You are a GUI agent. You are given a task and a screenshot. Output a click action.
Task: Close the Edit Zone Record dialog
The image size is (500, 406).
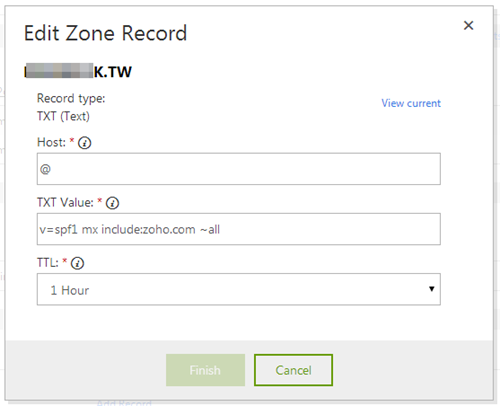tap(468, 25)
